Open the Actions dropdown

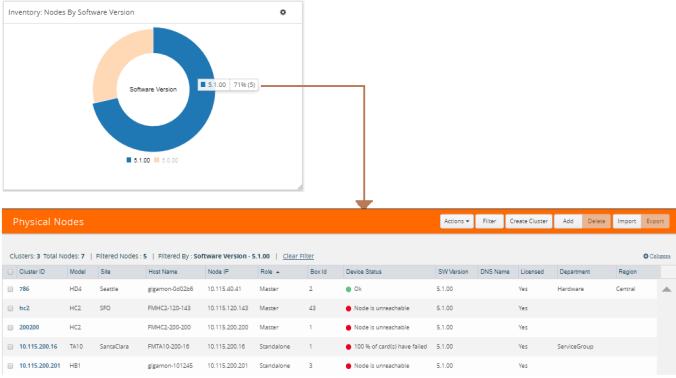pos(457,221)
